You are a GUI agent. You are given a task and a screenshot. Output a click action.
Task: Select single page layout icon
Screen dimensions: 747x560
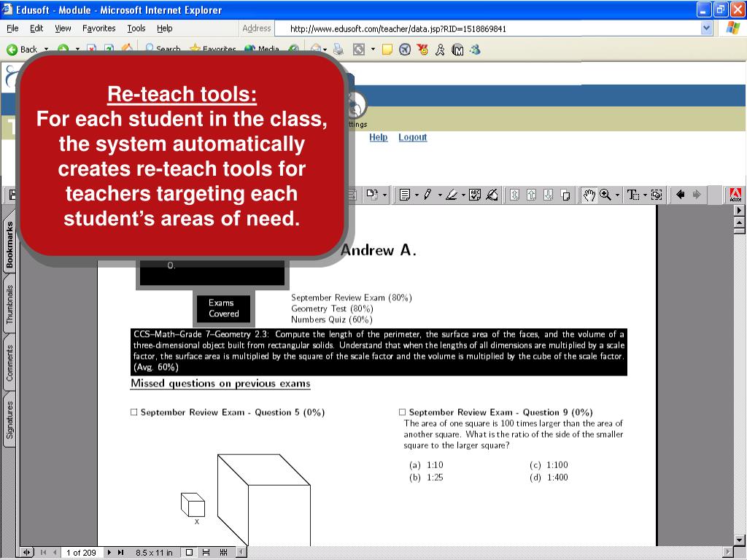189,553
